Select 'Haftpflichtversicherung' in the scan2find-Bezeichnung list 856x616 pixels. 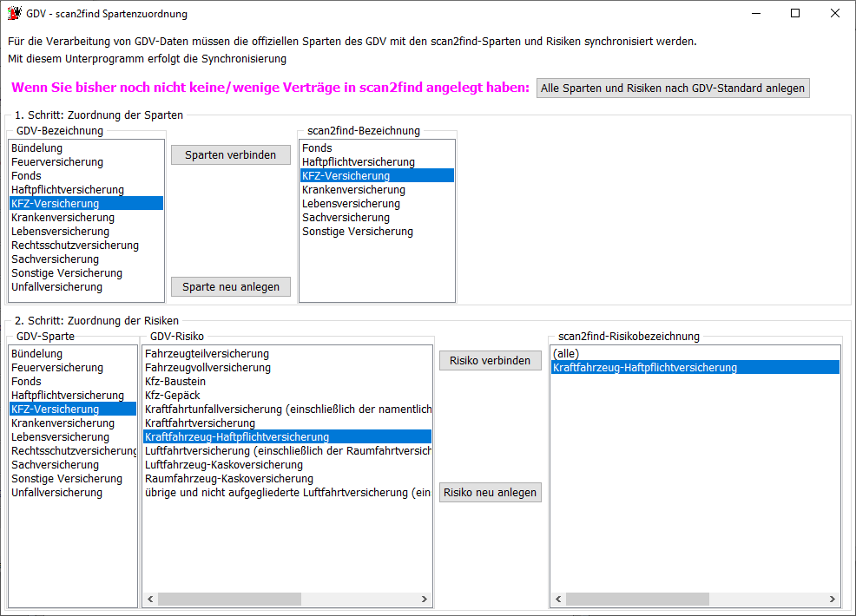click(x=377, y=162)
